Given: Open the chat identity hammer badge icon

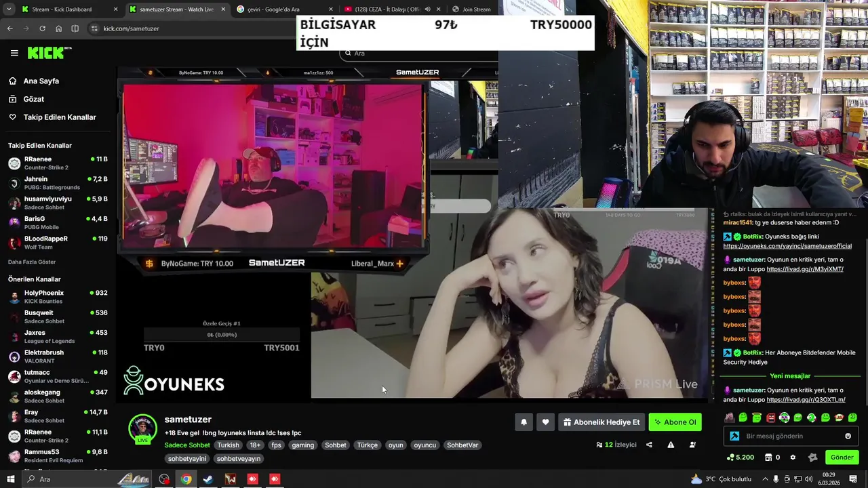Looking at the screenshot, I should click(734, 436).
